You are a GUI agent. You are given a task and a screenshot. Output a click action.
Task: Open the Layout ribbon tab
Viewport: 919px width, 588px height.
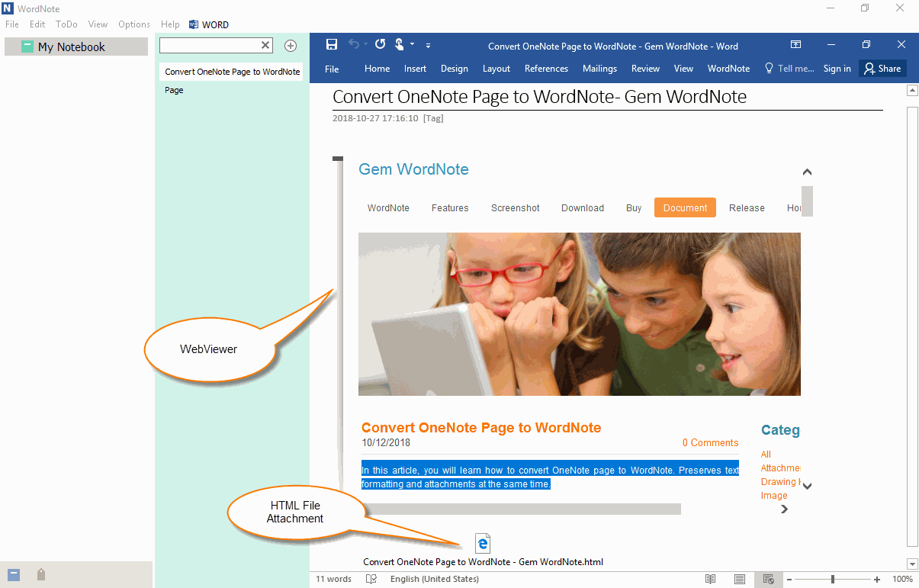(496, 69)
